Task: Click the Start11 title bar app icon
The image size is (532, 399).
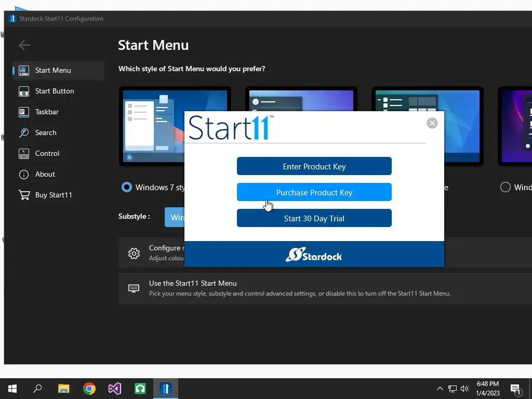Action: click(x=12, y=18)
